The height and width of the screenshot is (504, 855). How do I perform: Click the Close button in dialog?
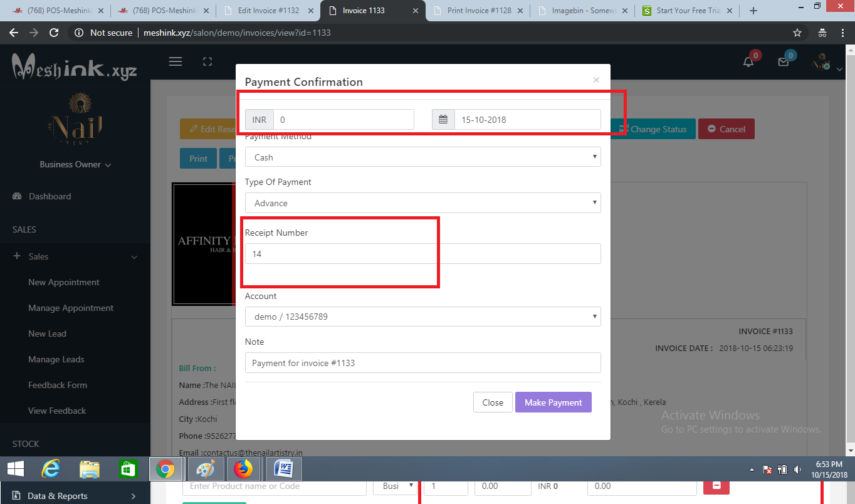(x=493, y=402)
